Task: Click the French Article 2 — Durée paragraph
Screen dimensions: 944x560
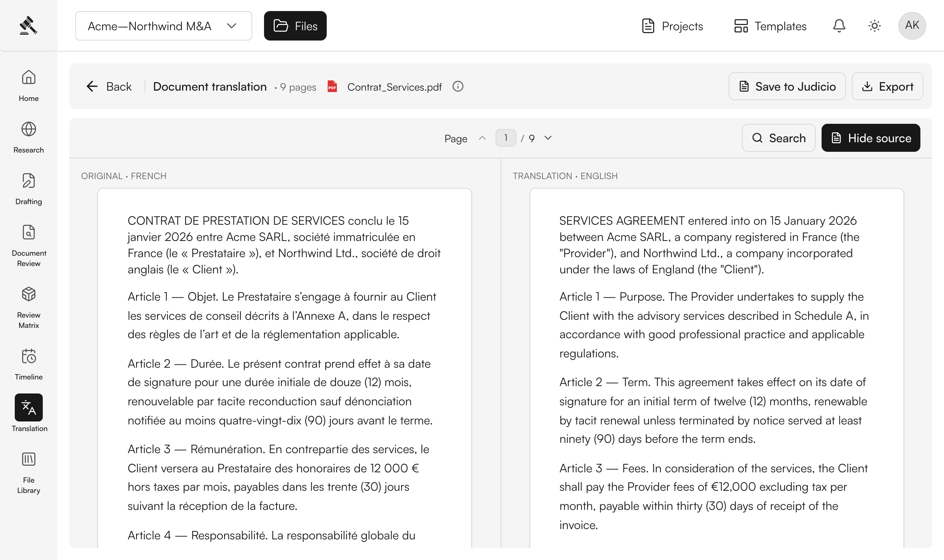Action: (280, 392)
